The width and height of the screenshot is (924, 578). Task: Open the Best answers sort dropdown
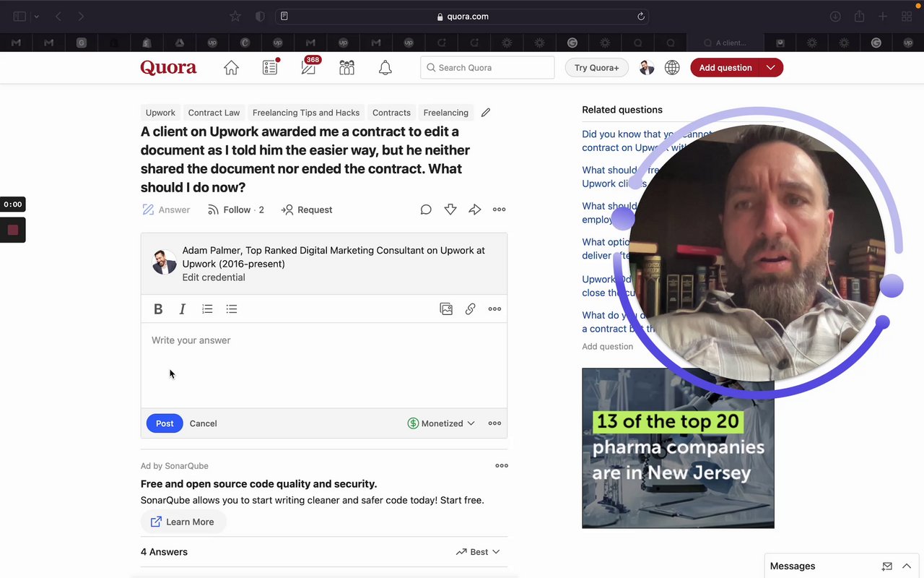click(478, 552)
